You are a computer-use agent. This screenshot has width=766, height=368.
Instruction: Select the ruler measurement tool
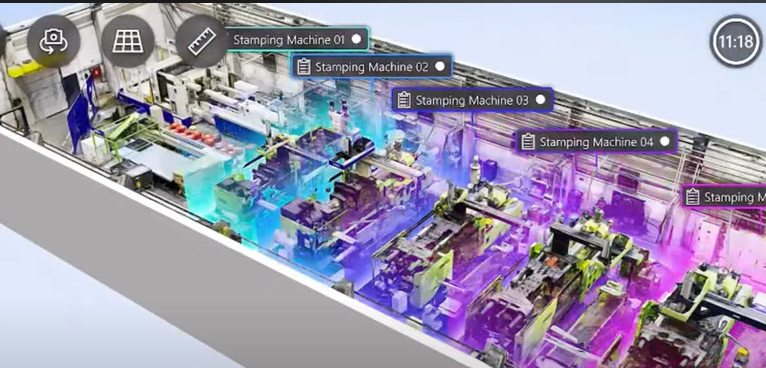click(x=202, y=41)
